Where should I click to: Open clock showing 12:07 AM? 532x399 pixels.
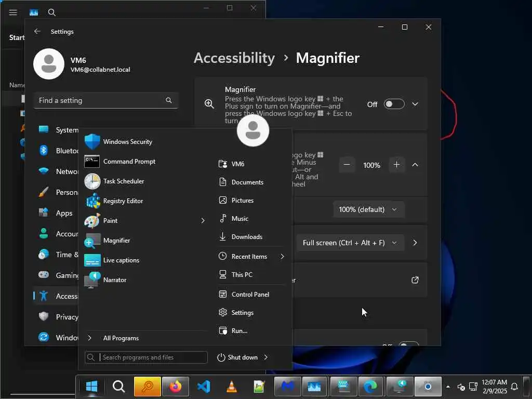[495, 387]
